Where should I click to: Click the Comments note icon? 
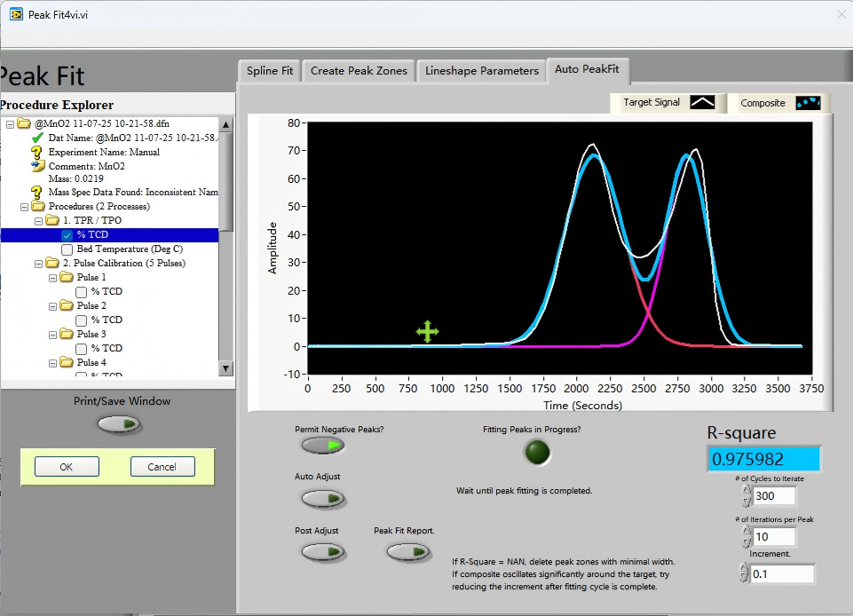(x=37, y=166)
